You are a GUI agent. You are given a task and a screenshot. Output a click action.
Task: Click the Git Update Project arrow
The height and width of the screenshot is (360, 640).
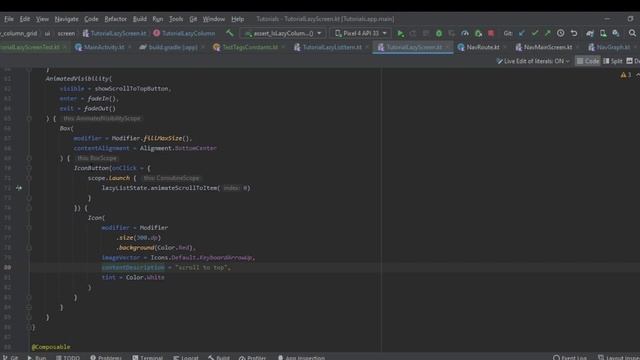tap(522, 33)
